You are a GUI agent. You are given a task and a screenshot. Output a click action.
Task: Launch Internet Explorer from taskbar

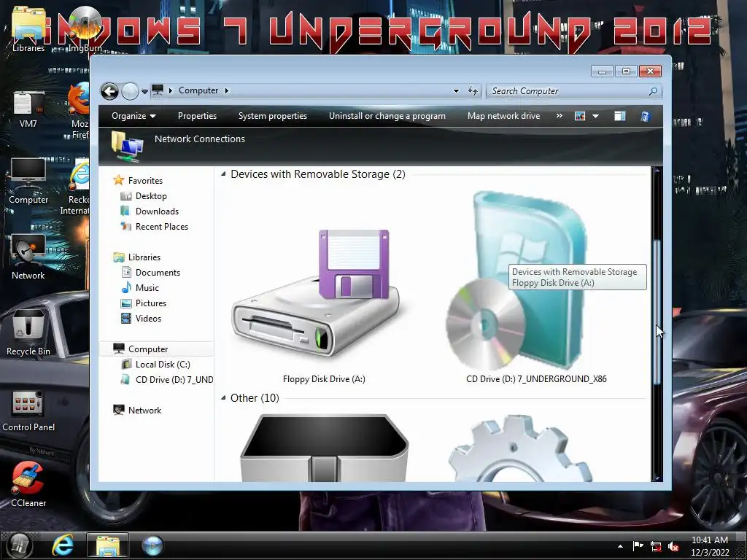(63, 545)
